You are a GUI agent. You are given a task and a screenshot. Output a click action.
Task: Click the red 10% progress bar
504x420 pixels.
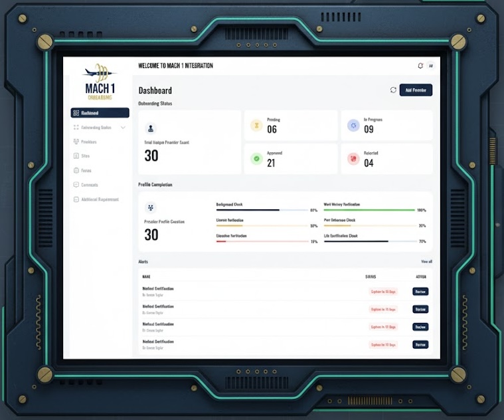pos(262,241)
